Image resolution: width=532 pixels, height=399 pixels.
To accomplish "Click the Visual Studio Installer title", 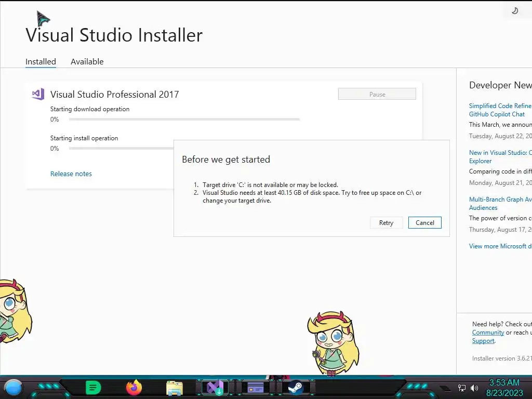I will [x=114, y=35].
